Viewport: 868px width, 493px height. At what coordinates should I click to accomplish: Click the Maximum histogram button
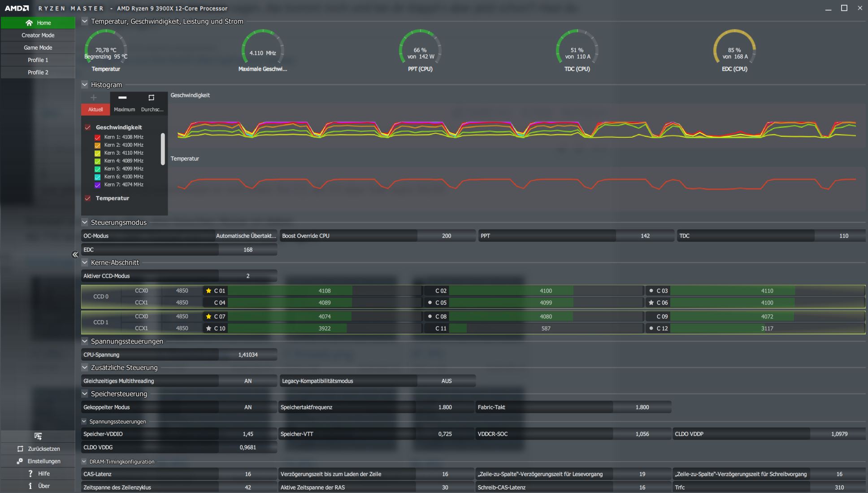click(124, 109)
